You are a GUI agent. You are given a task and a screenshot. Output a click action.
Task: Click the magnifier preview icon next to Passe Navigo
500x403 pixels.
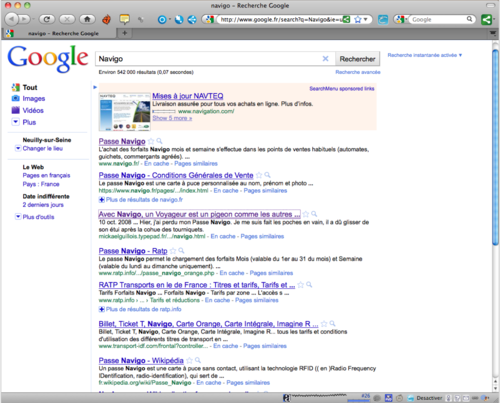[x=159, y=141]
